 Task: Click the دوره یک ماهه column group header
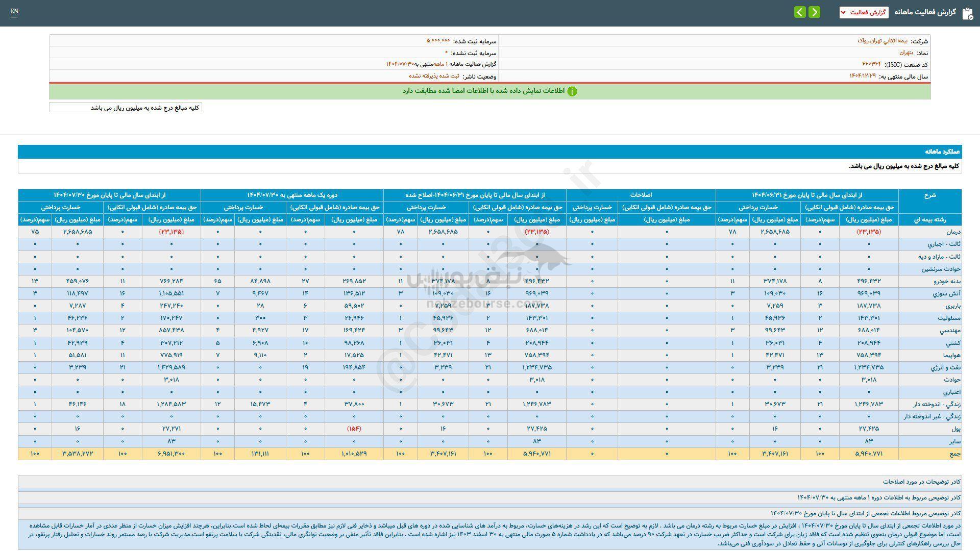(292, 195)
